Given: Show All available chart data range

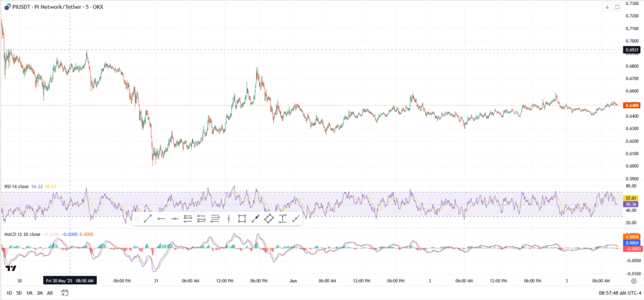Looking at the screenshot, I should [50, 293].
